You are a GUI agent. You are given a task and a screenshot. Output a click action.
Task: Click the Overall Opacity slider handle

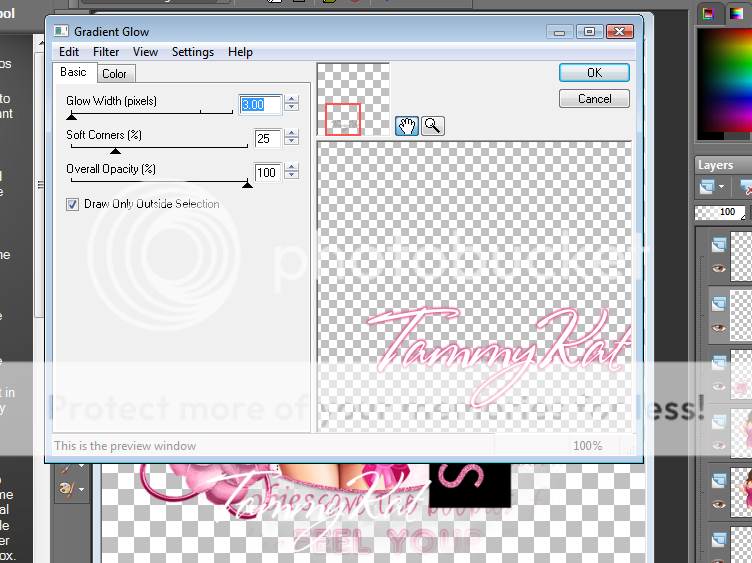tap(247, 184)
